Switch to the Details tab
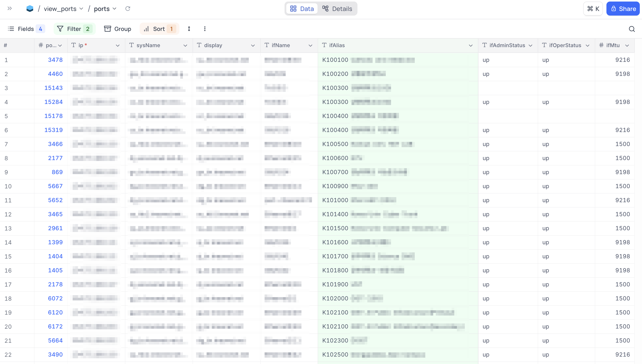The width and height of the screenshot is (642, 364). 337,9
